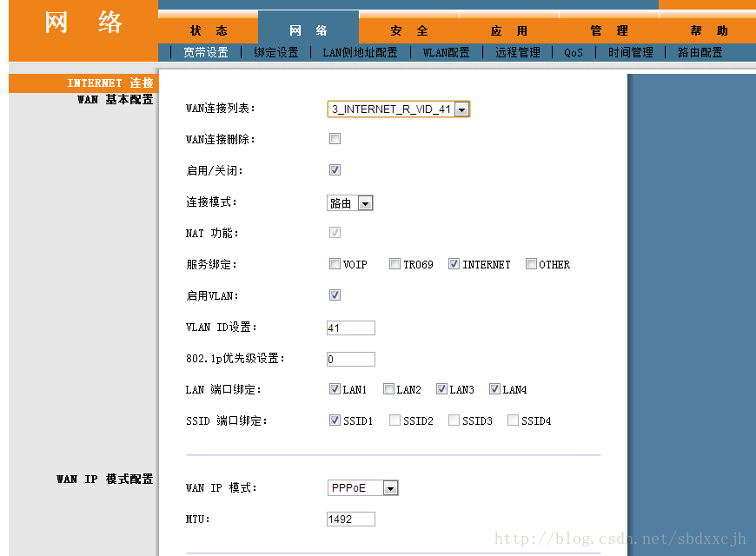Check the TR069 service binding checkbox
The height and width of the screenshot is (556, 756).
pos(395,264)
